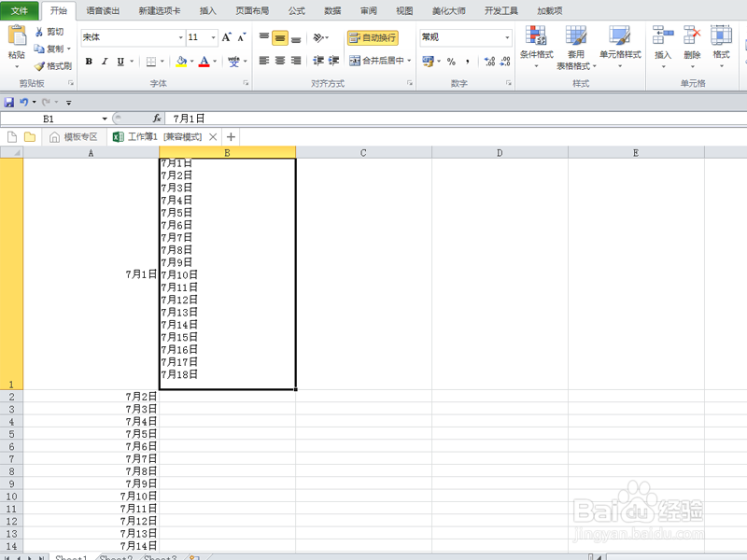Click the select-all corner button

click(x=11, y=152)
